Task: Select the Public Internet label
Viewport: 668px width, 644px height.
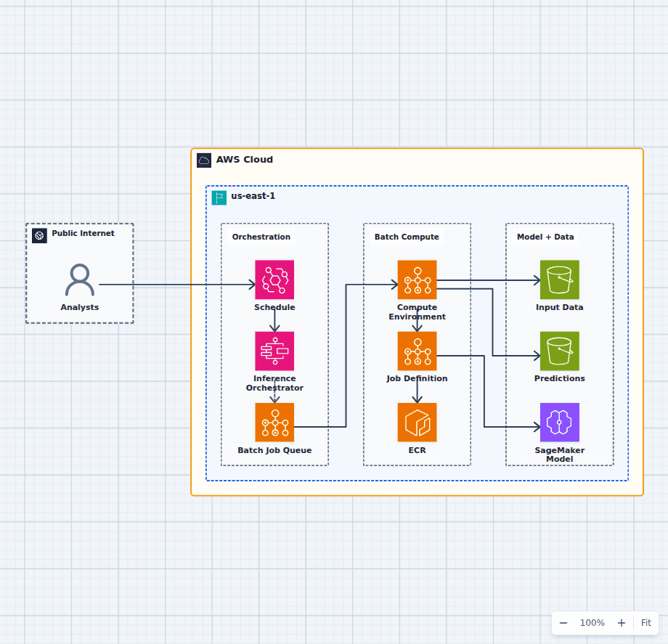Action: [83, 233]
